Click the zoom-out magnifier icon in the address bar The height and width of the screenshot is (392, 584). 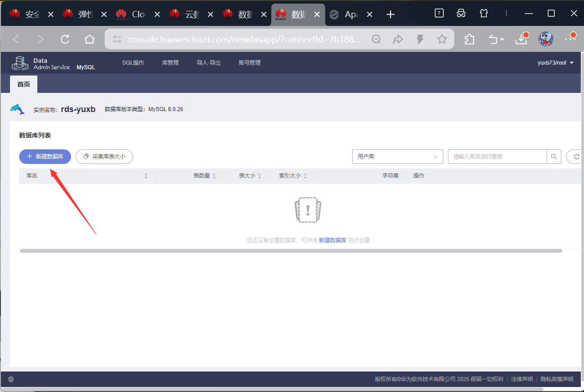click(376, 40)
